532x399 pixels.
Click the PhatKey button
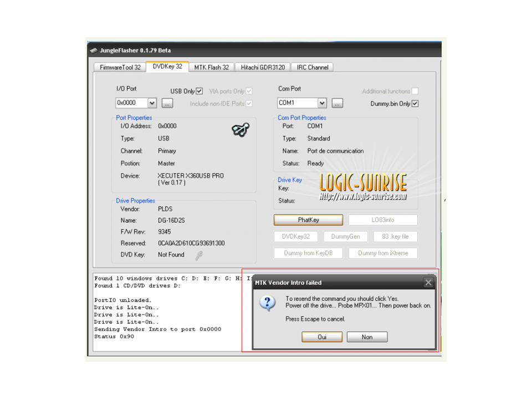click(x=309, y=220)
